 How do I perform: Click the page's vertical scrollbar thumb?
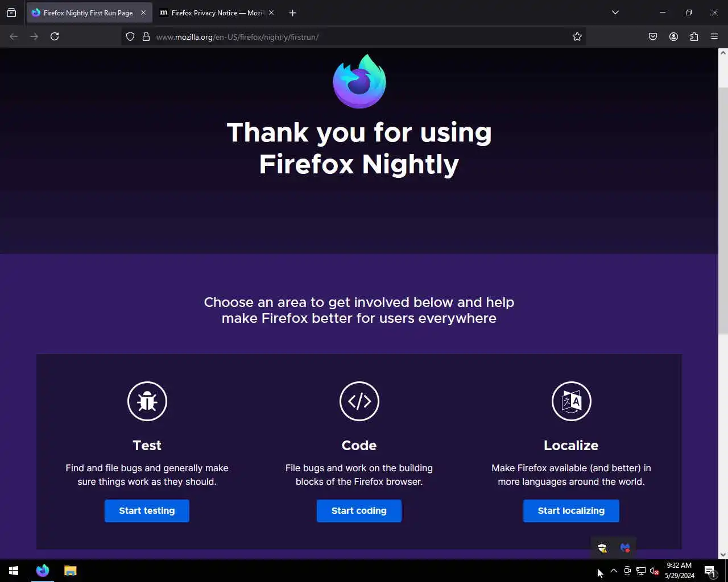(723, 210)
